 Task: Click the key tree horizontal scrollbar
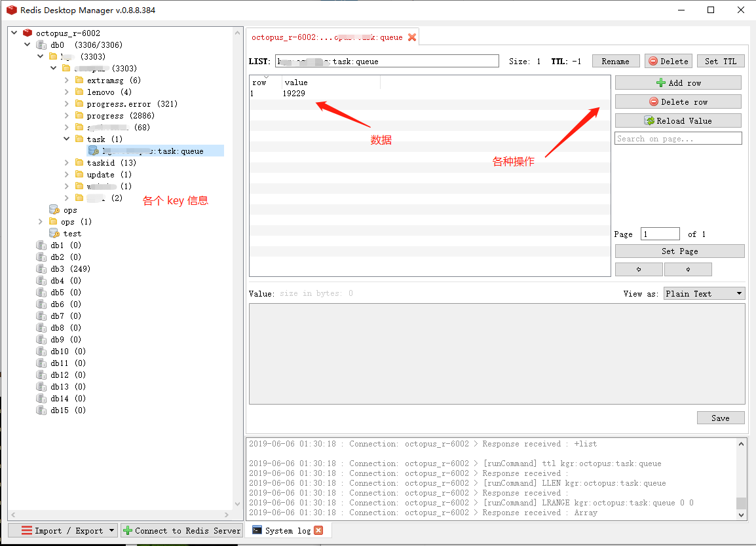point(120,515)
